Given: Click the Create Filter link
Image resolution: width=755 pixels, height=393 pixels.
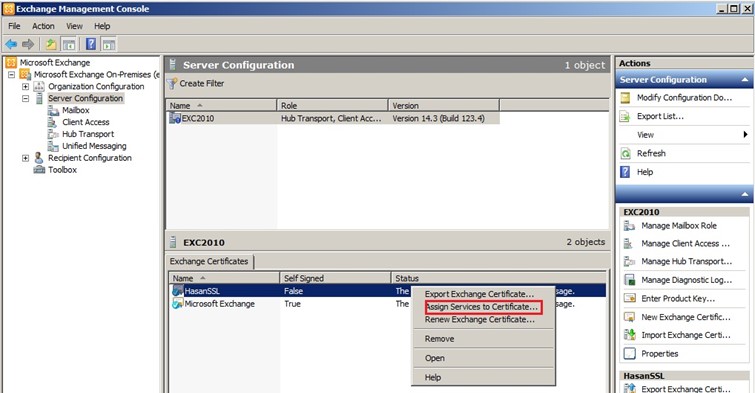Looking at the screenshot, I should 202,83.
